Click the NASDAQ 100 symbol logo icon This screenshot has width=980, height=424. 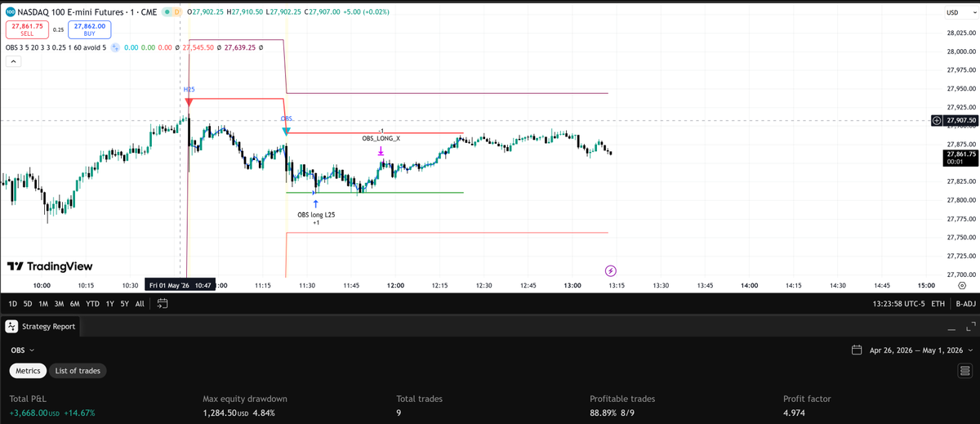coord(10,12)
